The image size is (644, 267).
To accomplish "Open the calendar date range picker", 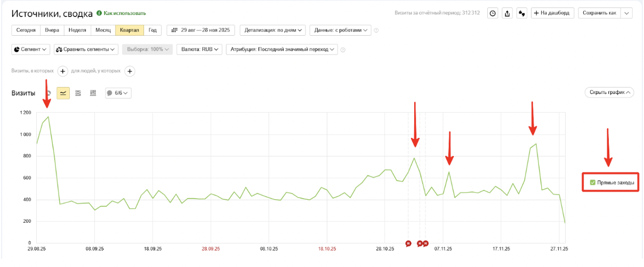I will pyautogui.click(x=202, y=30).
